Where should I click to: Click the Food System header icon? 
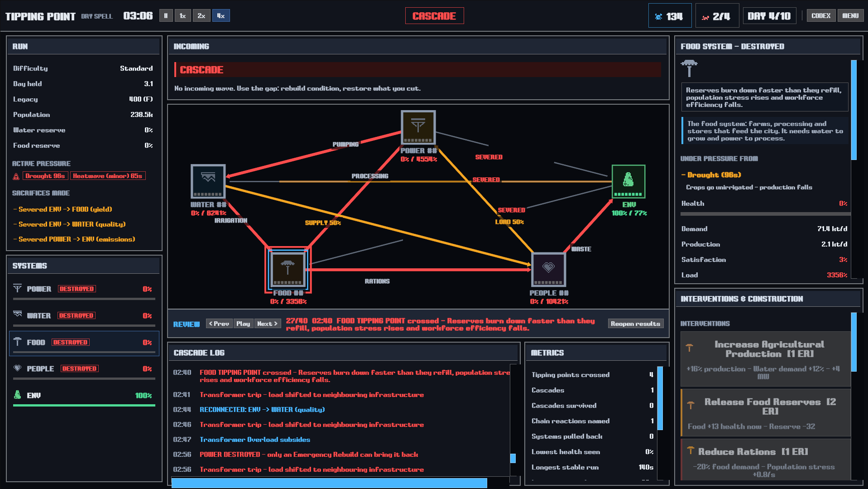(x=689, y=68)
